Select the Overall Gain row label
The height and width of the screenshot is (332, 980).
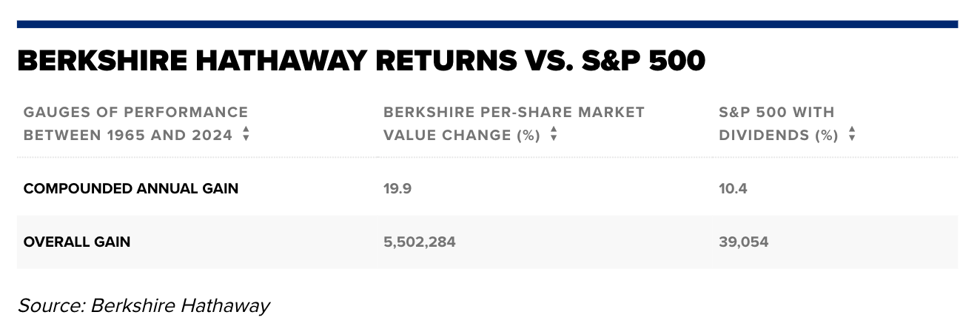point(77,242)
